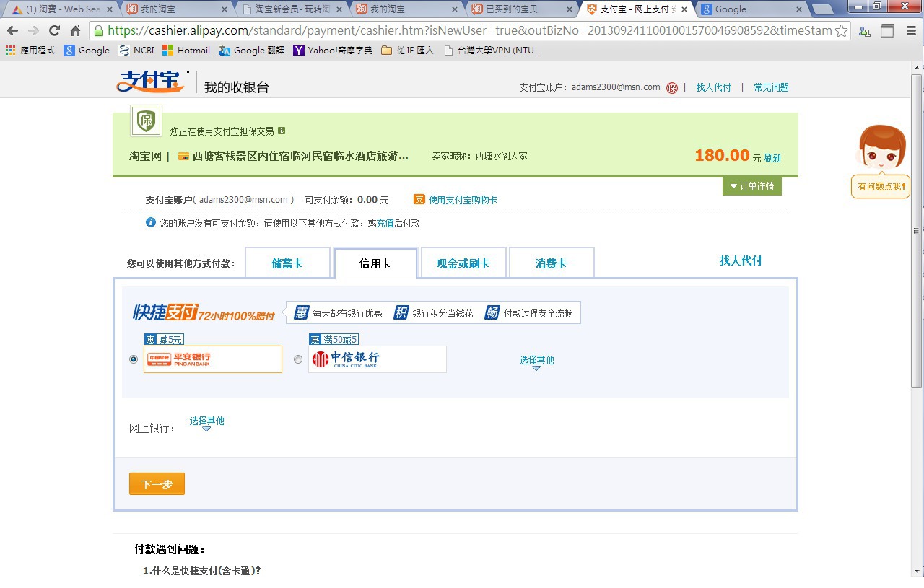The height and width of the screenshot is (588, 924).
Task: Go back with the browser back arrow
Action: pos(12,31)
